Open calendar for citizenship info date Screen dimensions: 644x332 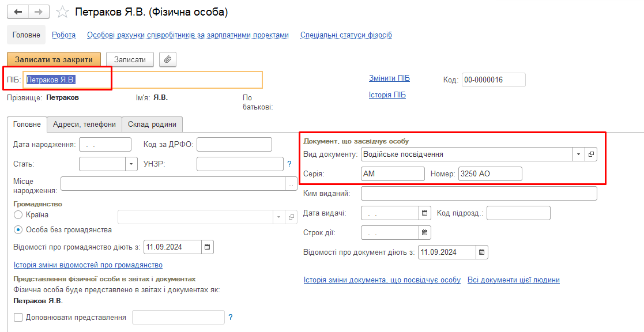coord(208,247)
